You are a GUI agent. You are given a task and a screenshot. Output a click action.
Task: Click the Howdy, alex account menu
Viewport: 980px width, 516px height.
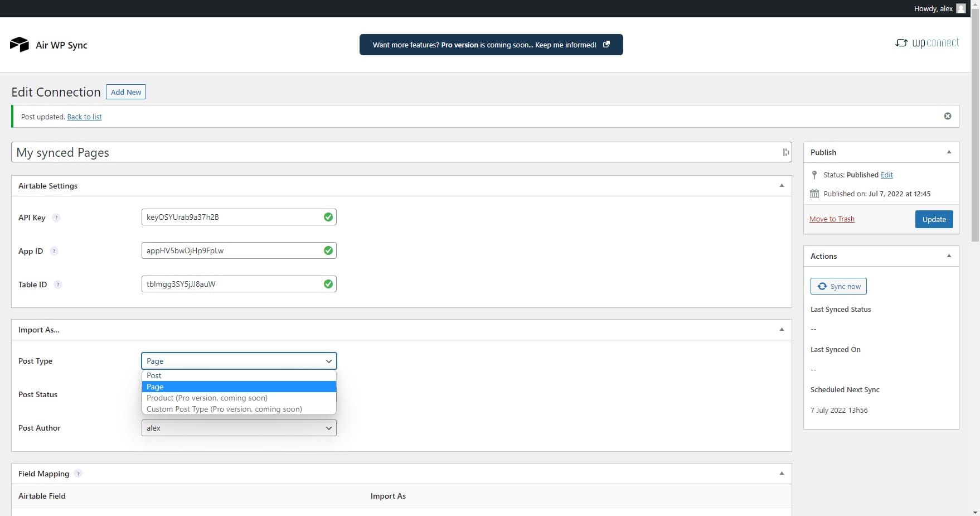click(939, 8)
